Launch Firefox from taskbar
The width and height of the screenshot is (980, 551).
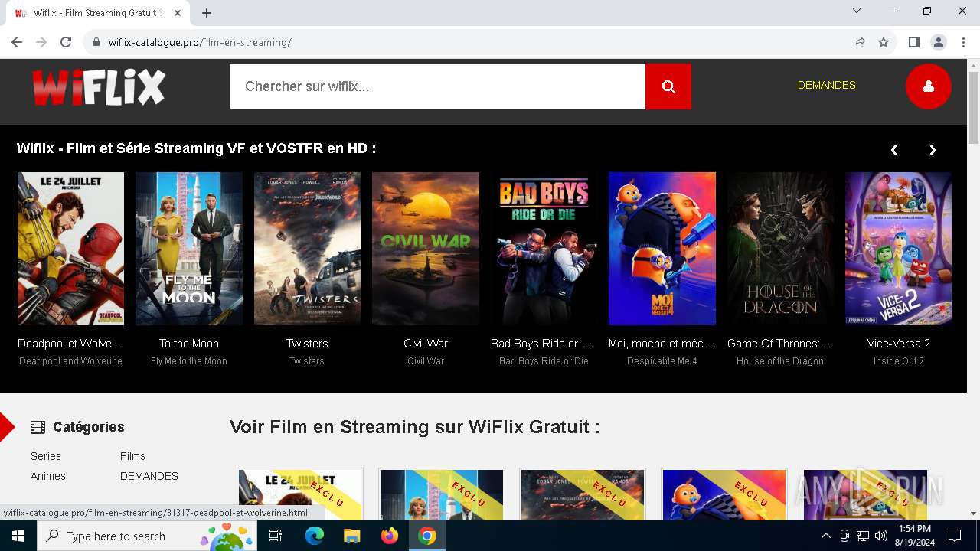[x=390, y=536]
